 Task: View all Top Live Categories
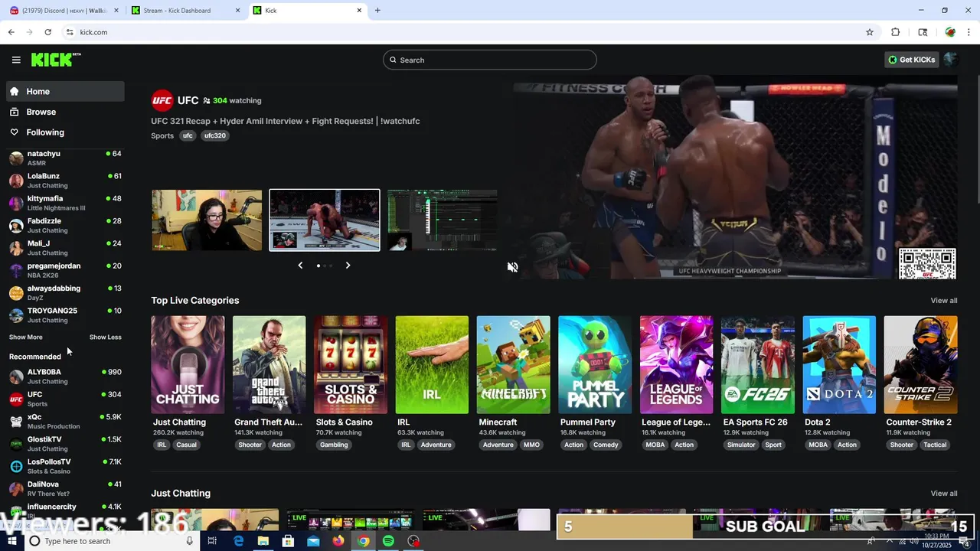click(943, 301)
